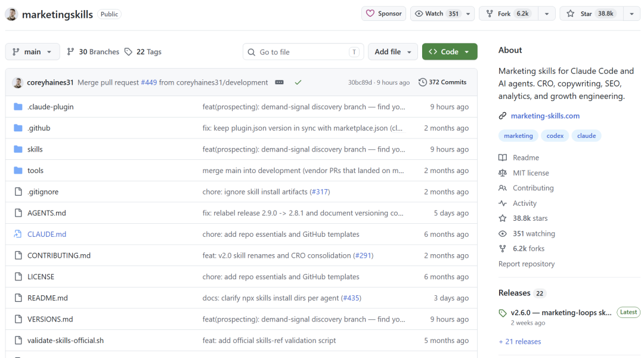Click the branches icon beside 30 Branches
Viewport: 644px width, 358px height.
pyautogui.click(x=70, y=52)
